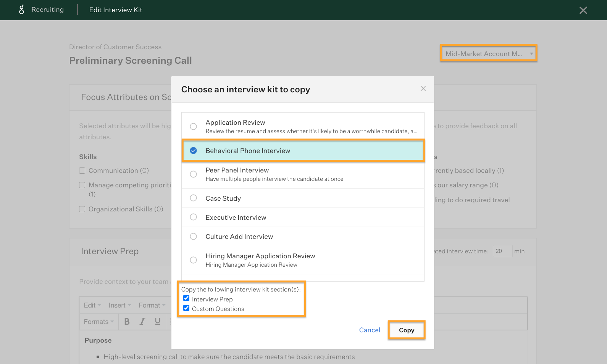Open the Formats dropdown in editor
The image size is (607, 364).
click(x=99, y=322)
